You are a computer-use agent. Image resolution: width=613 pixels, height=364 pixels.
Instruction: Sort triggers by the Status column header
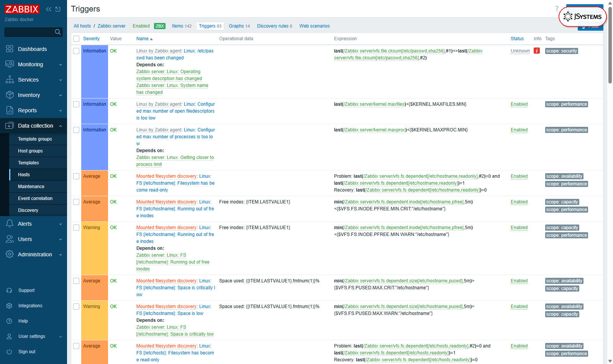(x=517, y=39)
